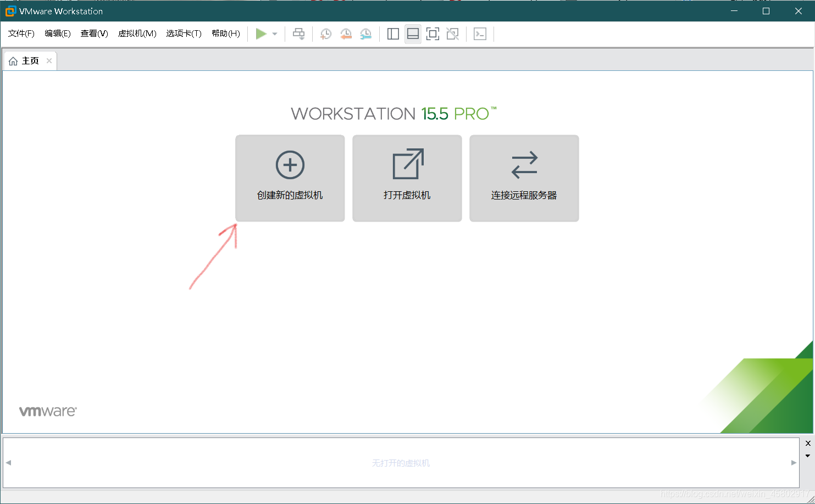Screen dimensions: 815x504
Task: Open the 文件(F) menu
Action: 21,34
